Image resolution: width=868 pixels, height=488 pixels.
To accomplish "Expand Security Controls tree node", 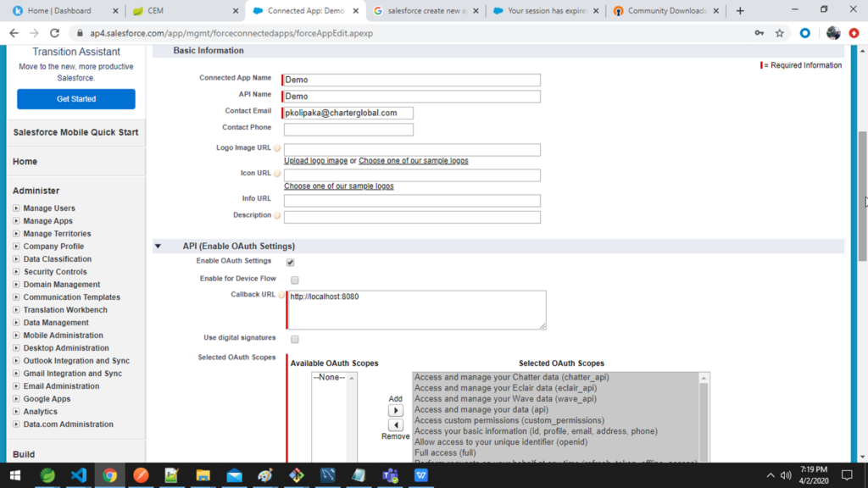I will pyautogui.click(x=16, y=272).
